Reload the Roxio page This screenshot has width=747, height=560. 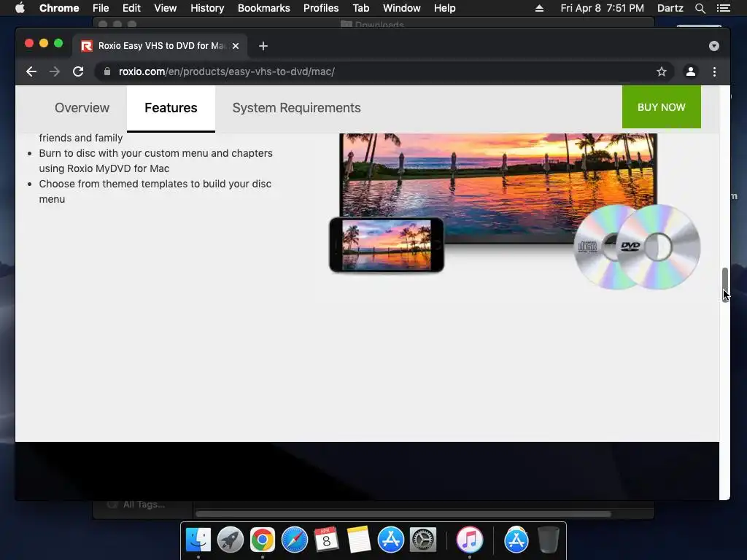point(78,71)
